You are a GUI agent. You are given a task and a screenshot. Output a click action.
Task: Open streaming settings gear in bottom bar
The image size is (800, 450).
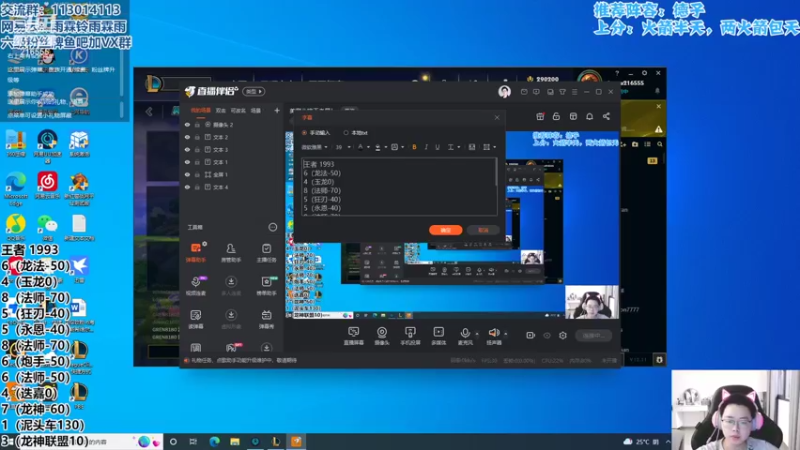click(563, 335)
